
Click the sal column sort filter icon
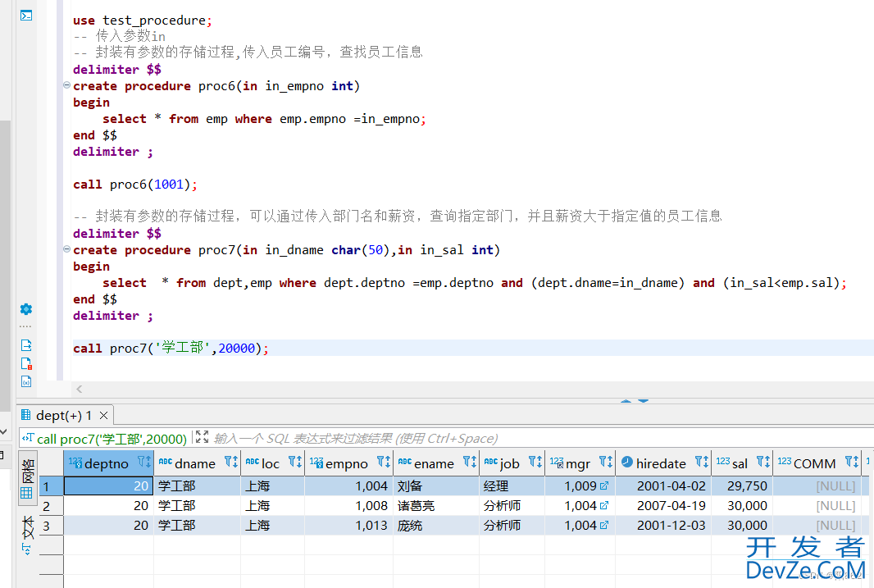763,462
